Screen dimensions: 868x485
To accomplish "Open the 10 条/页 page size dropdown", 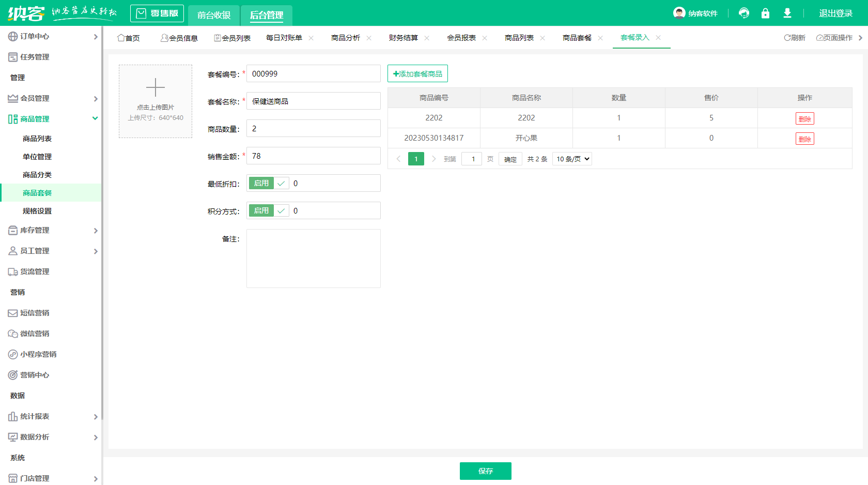I will pyautogui.click(x=572, y=159).
